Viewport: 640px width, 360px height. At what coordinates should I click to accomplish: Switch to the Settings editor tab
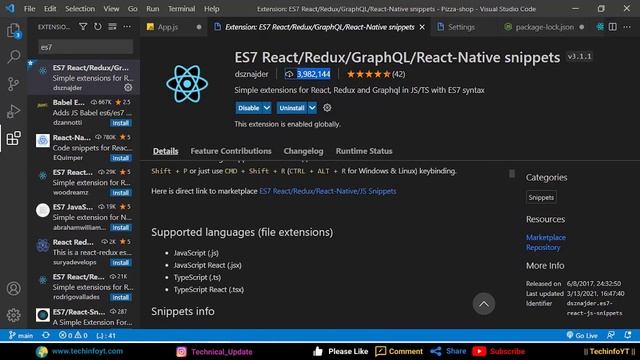[x=461, y=27]
